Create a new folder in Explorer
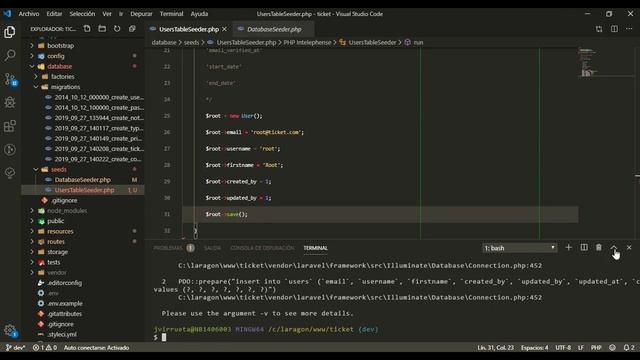This screenshot has width=640, height=360. [102, 29]
